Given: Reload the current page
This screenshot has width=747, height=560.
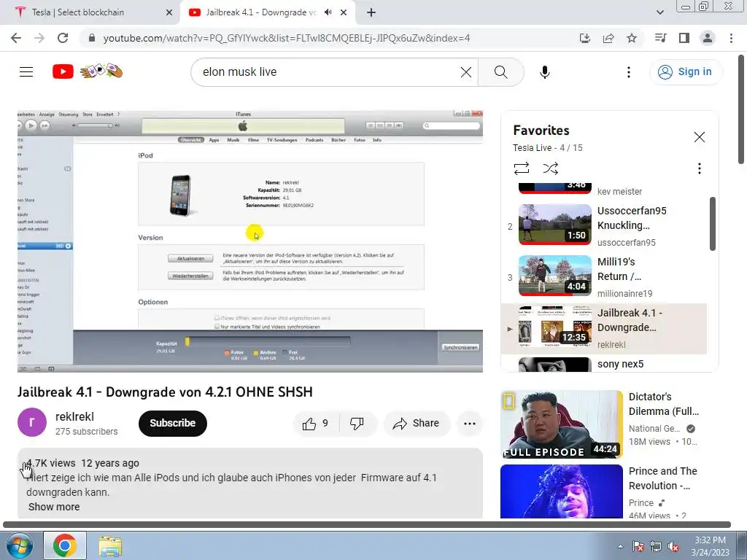Looking at the screenshot, I should point(63,38).
